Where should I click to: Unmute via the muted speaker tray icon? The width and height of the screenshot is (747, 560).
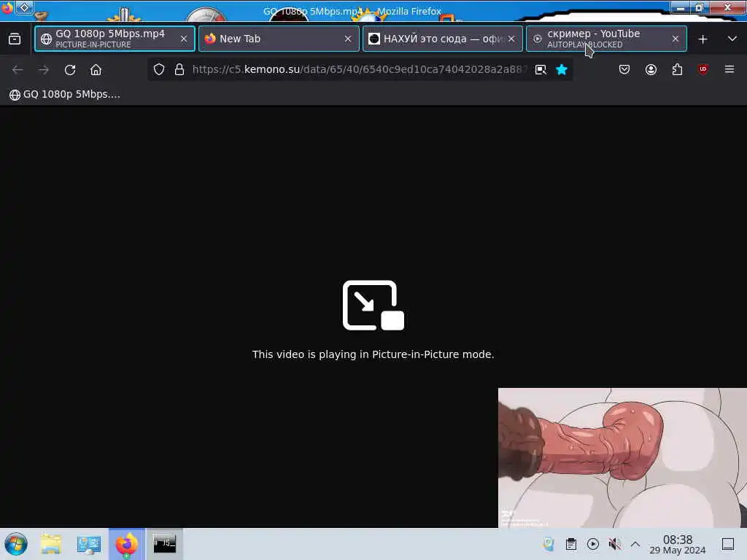coord(614,544)
